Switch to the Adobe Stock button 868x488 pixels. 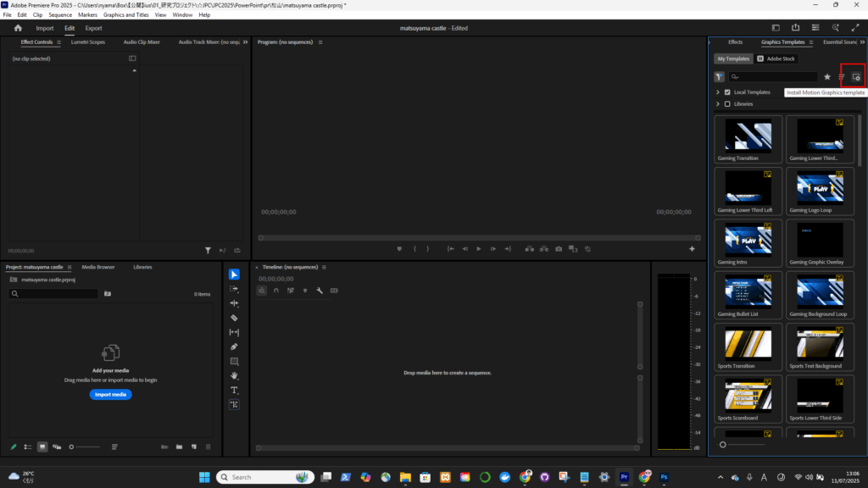(x=776, y=58)
